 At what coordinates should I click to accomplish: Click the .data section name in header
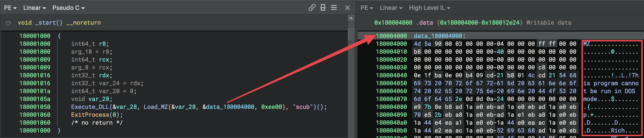tap(425, 23)
